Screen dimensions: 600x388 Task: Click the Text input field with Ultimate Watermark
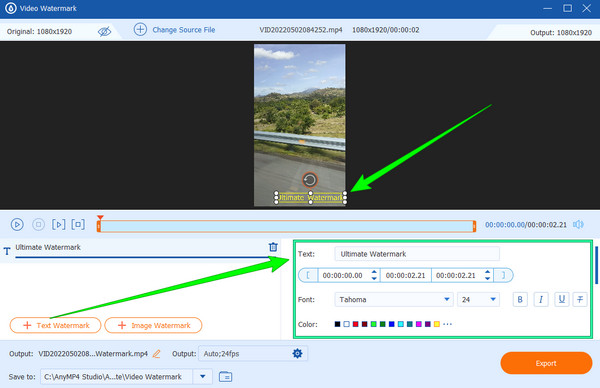click(417, 254)
